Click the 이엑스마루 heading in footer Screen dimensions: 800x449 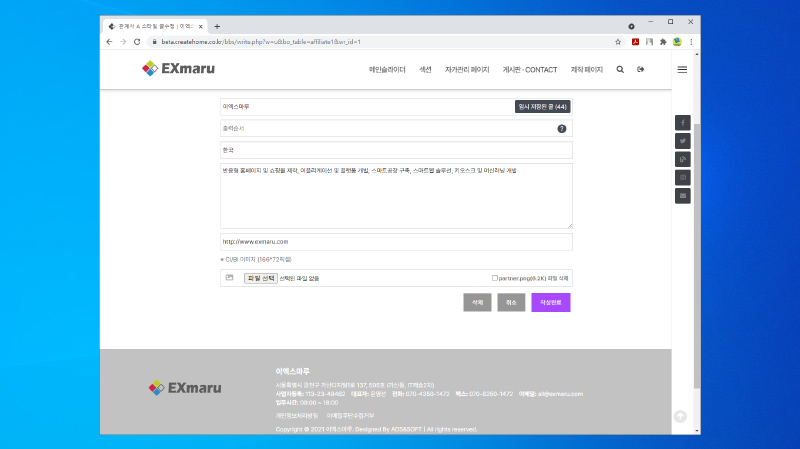292,371
